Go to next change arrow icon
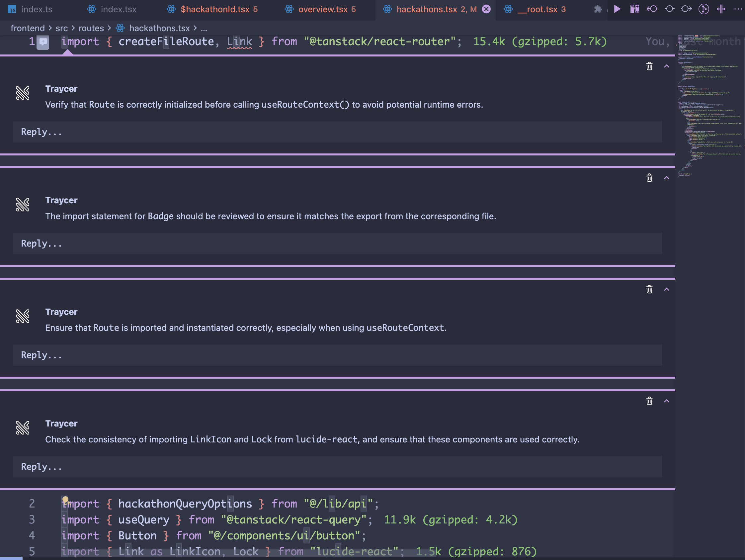This screenshot has height=560, width=745. [686, 9]
